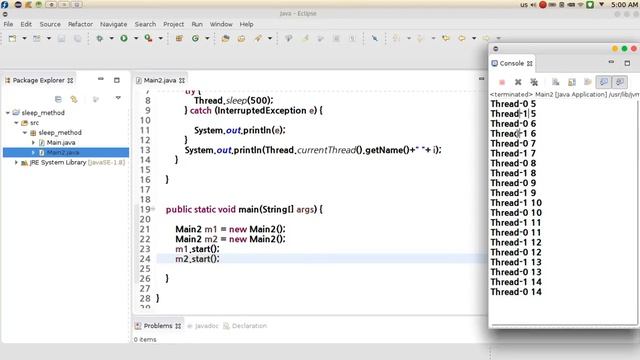Open the Help menu
The height and width of the screenshot is (360, 640).
tap(246, 24)
